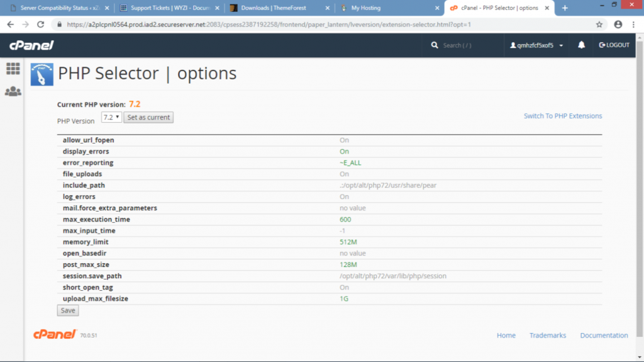Toggle the allow_url_fopen value

344,140
